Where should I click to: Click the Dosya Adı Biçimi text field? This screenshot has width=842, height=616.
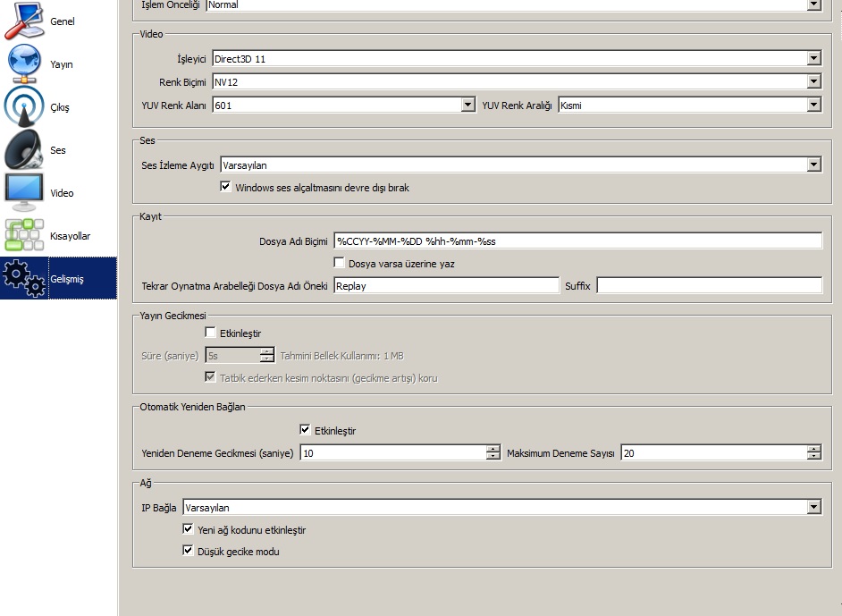577,241
